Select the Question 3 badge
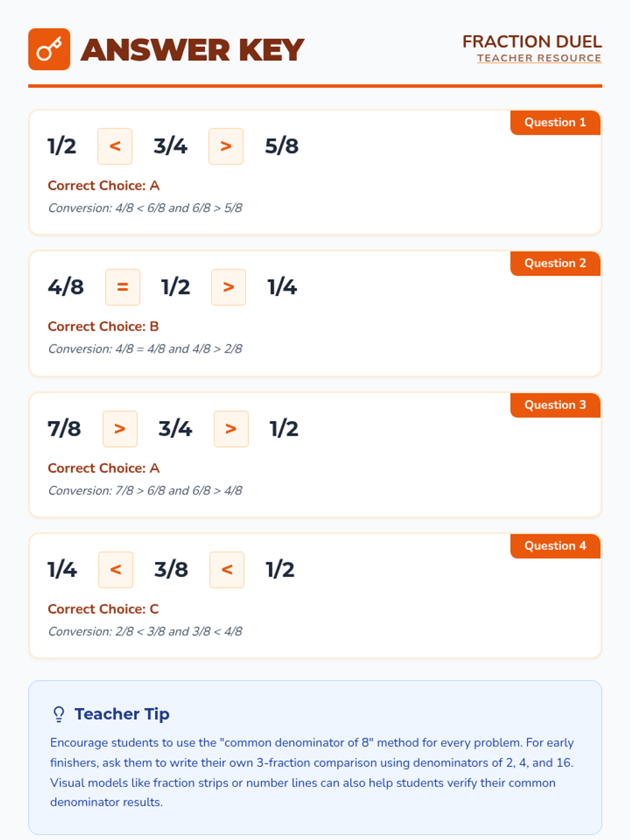 pos(555,405)
